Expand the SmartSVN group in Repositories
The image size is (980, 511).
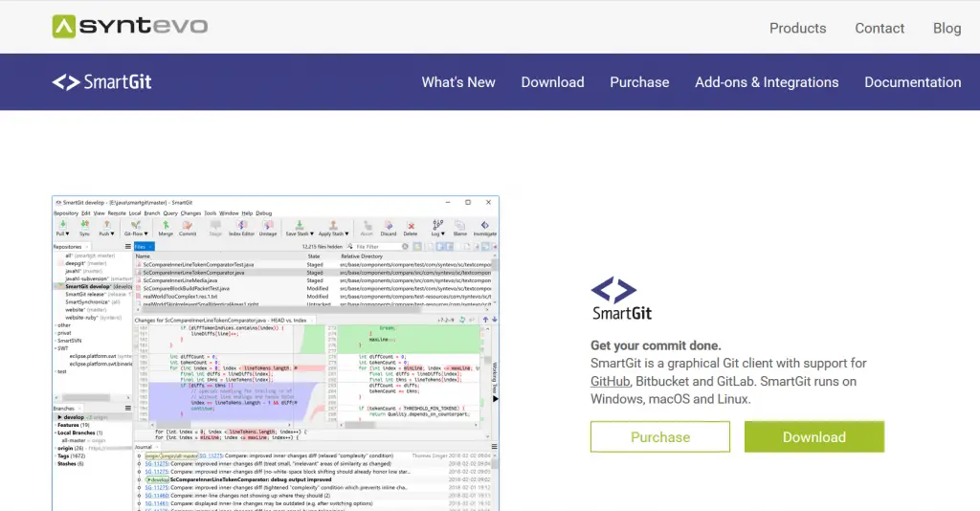[55, 341]
